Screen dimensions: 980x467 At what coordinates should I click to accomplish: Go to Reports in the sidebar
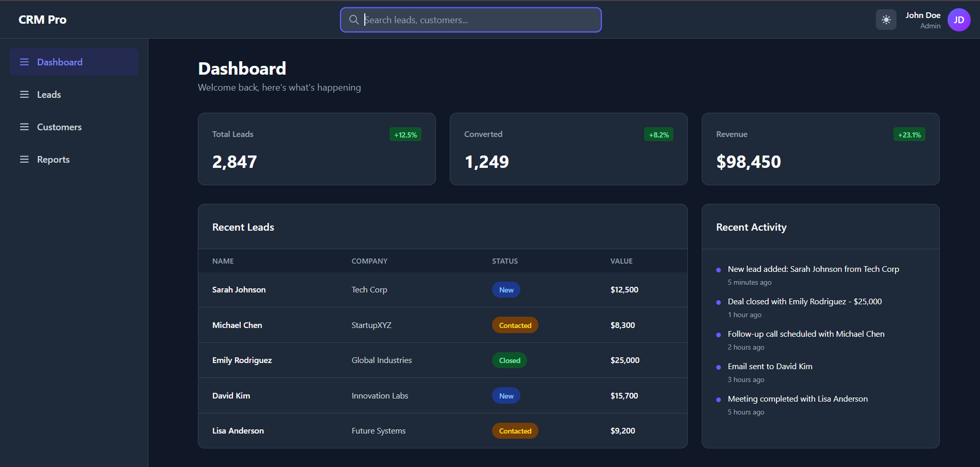click(53, 160)
